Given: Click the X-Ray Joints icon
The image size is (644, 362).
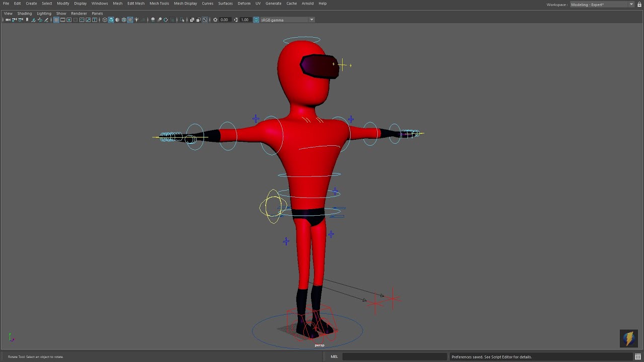Looking at the screenshot, I should pos(205,20).
